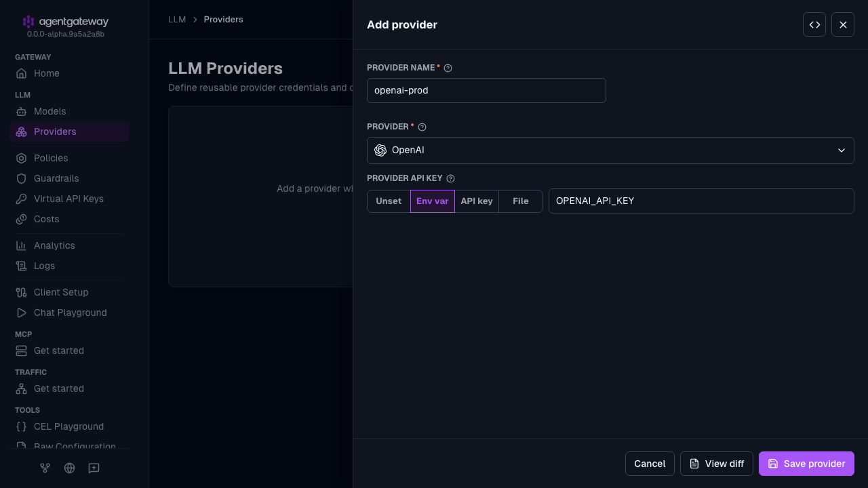Image resolution: width=868 pixels, height=488 pixels.
Task: Click the LLM breadcrumb link
Action: click(177, 20)
